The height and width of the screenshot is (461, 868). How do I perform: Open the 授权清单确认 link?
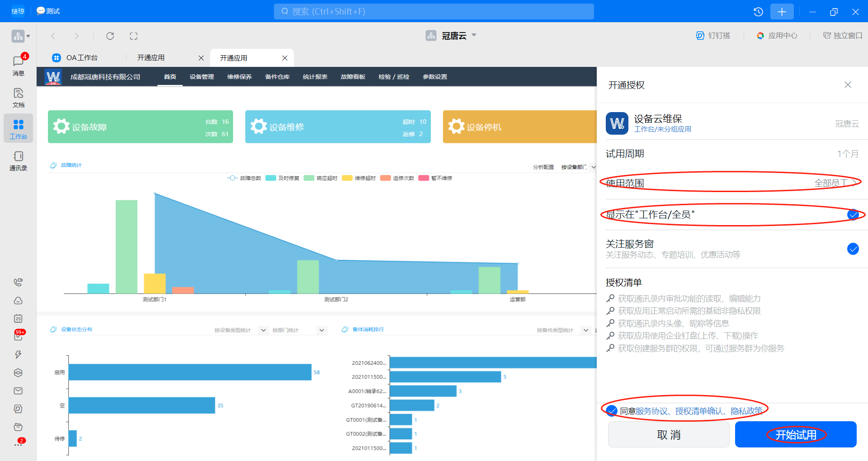pos(699,411)
